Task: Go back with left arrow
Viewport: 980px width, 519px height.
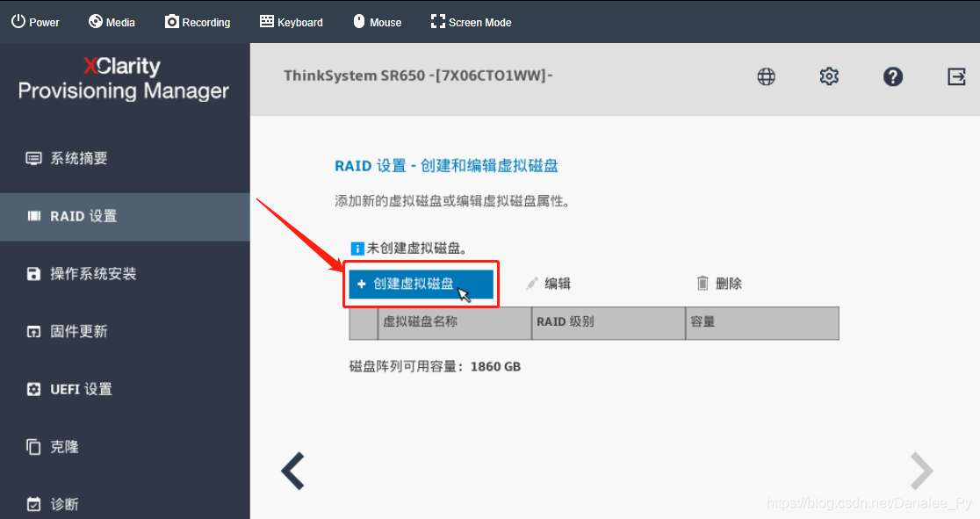Action: pos(292,470)
